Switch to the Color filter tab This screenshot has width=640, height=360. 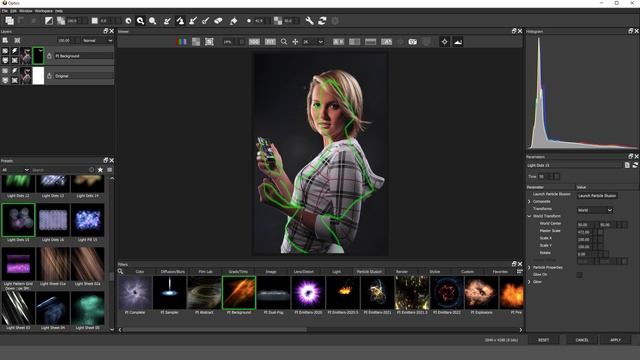[x=140, y=271]
